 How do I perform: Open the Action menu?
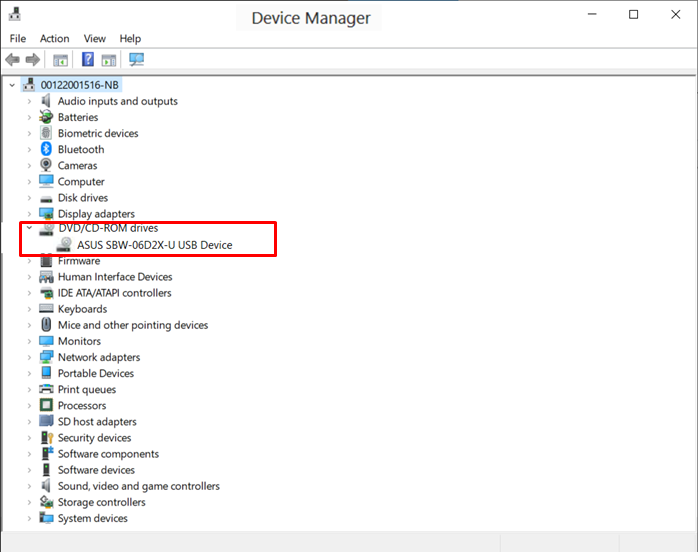pyautogui.click(x=55, y=39)
